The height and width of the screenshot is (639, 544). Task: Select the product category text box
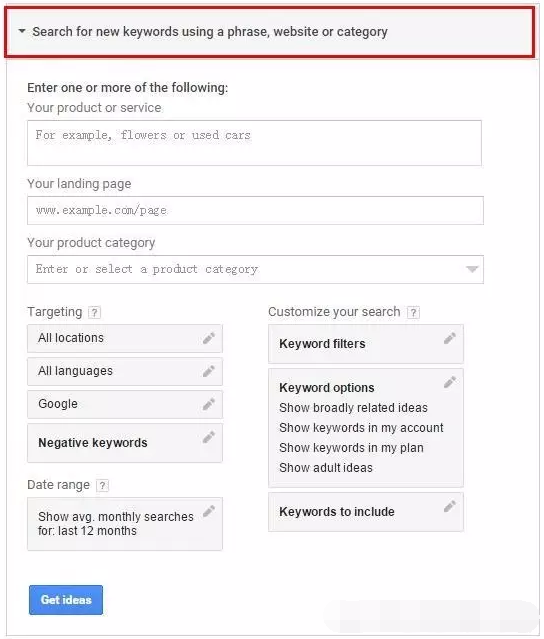pyautogui.click(x=255, y=269)
